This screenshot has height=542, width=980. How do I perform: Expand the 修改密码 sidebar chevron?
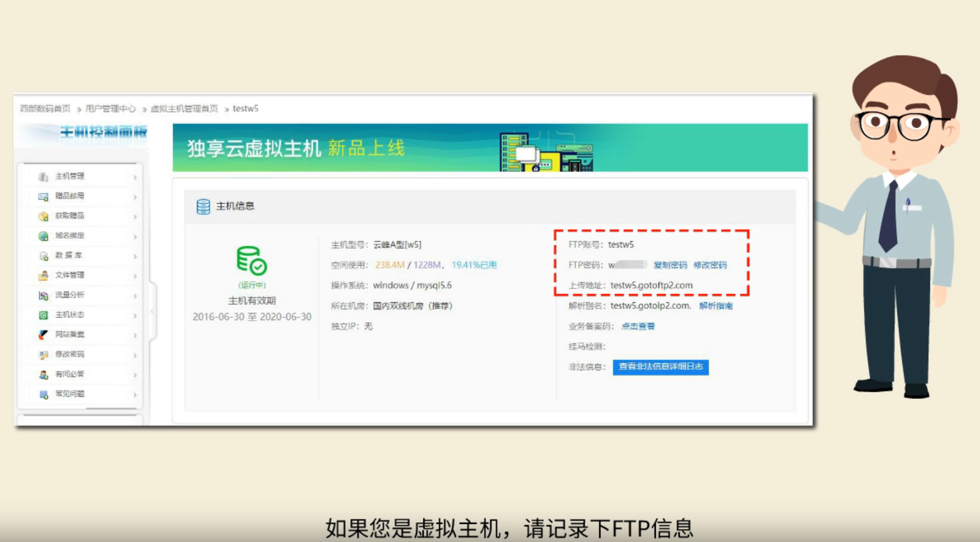coord(135,355)
